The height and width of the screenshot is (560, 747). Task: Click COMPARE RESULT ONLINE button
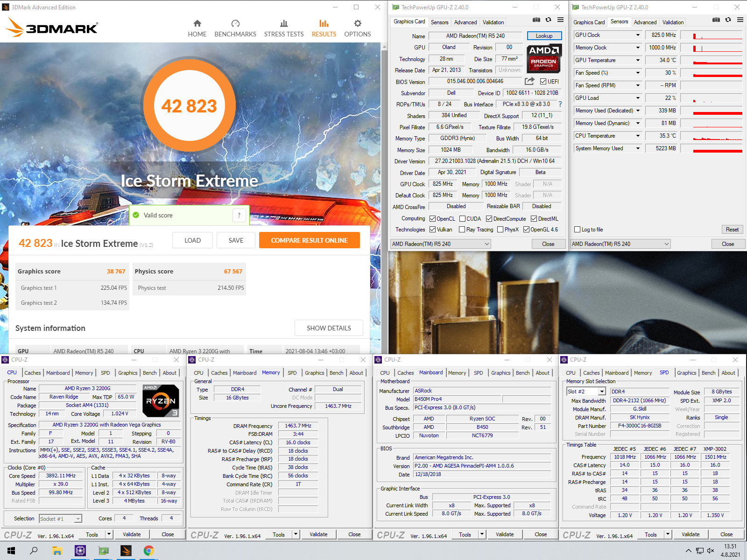click(x=309, y=240)
